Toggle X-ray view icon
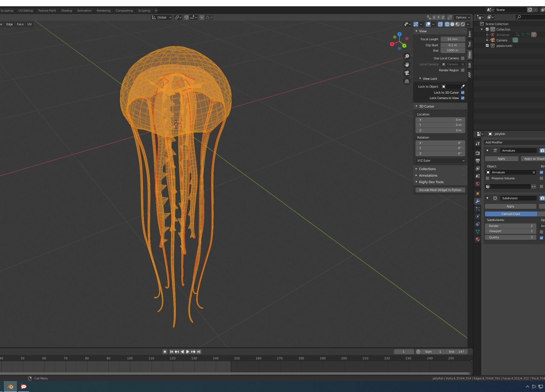 (x=440, y=24)
